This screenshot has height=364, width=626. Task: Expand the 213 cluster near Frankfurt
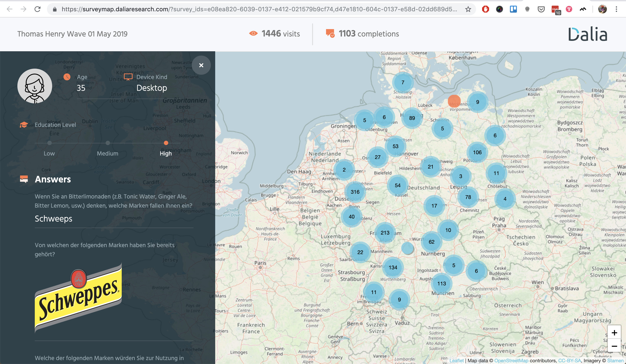click(385, 233)
